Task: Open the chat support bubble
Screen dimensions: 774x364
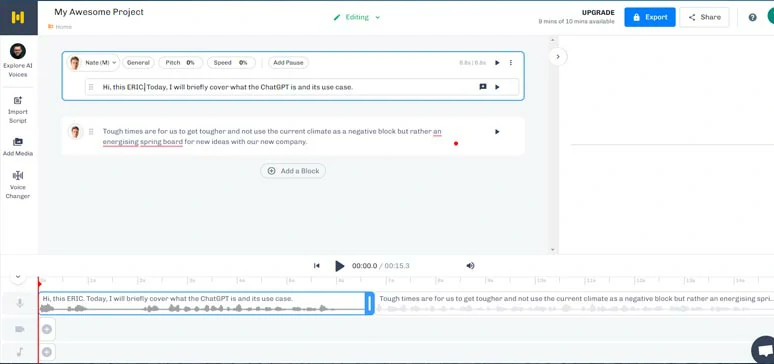Action: pos(764,350)
